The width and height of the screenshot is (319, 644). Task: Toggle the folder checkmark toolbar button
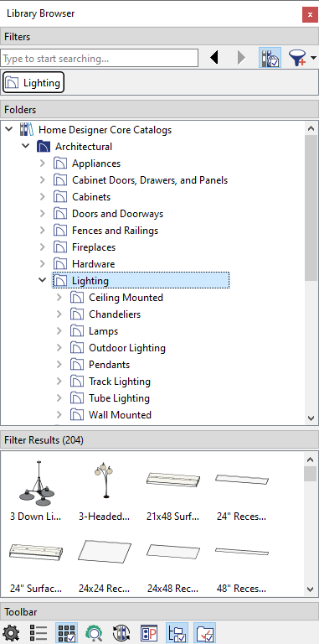coord(205,633)
